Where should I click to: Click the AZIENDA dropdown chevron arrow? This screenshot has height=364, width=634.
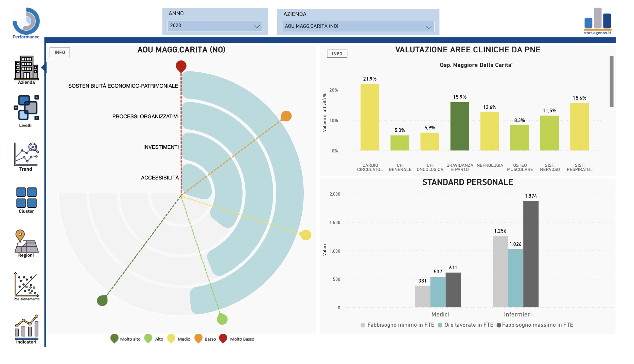click(x=429, y=27)
